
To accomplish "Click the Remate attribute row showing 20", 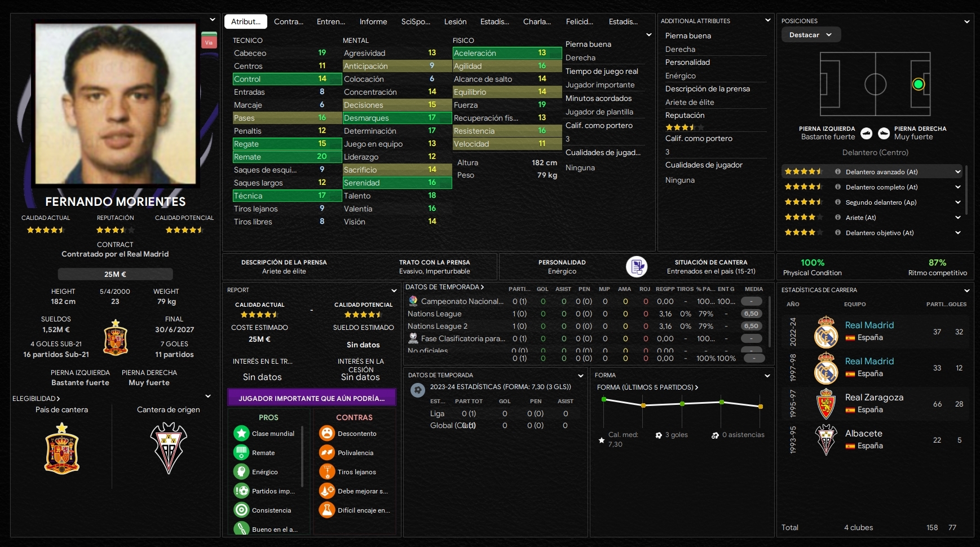I will point(287,157).
